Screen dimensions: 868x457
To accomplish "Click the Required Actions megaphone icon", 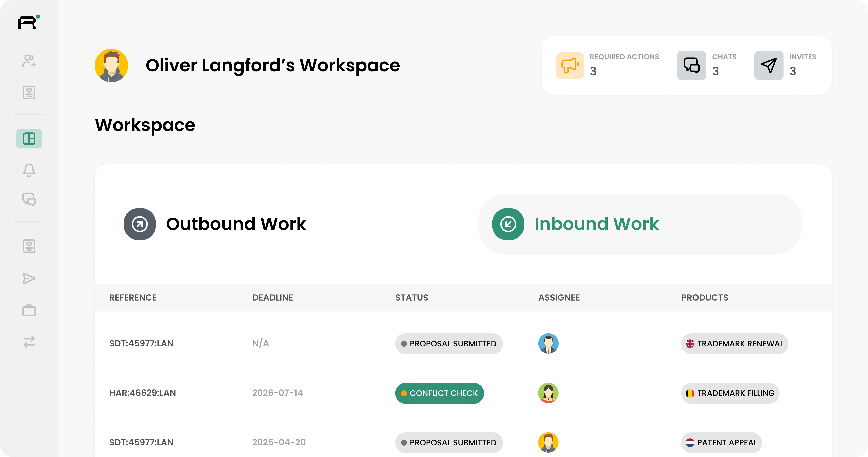I will pyautogui.click(x=570, y=65).
